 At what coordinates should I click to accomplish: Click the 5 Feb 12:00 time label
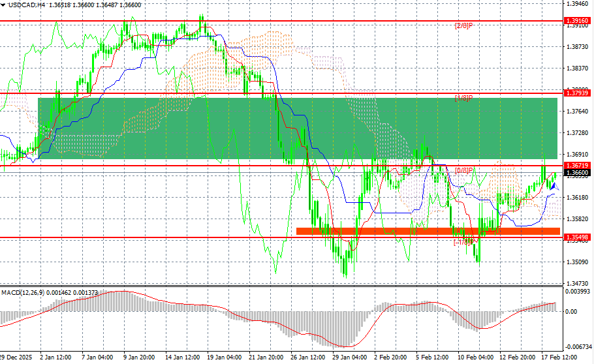[432, 357]
